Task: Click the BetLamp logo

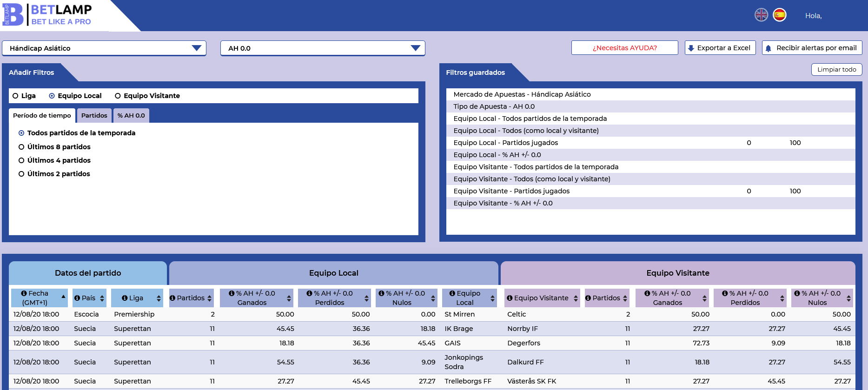Action: pyautogui.click(x=47, y=14)
